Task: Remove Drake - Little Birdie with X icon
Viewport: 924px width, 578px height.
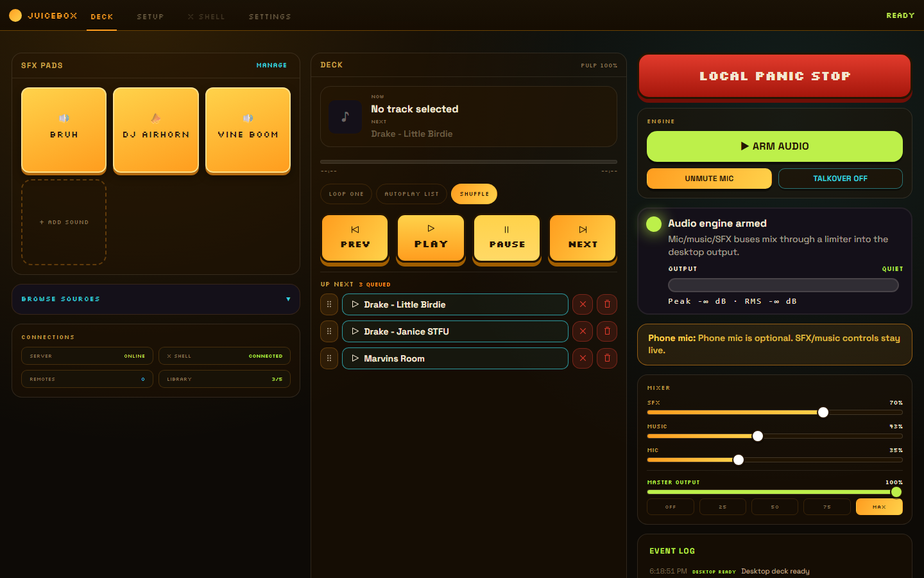Action: (583, 304)
